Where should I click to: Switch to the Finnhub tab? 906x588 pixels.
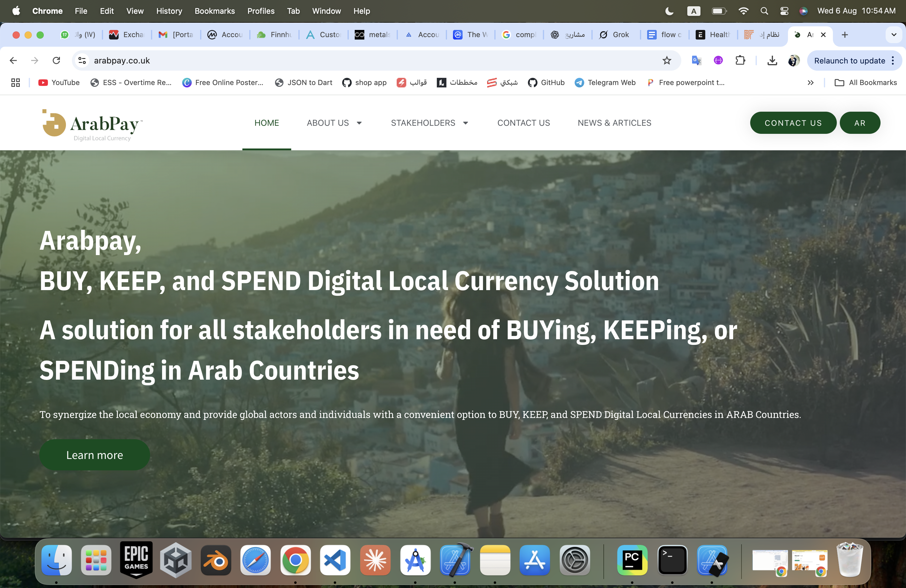pos(275,35)
